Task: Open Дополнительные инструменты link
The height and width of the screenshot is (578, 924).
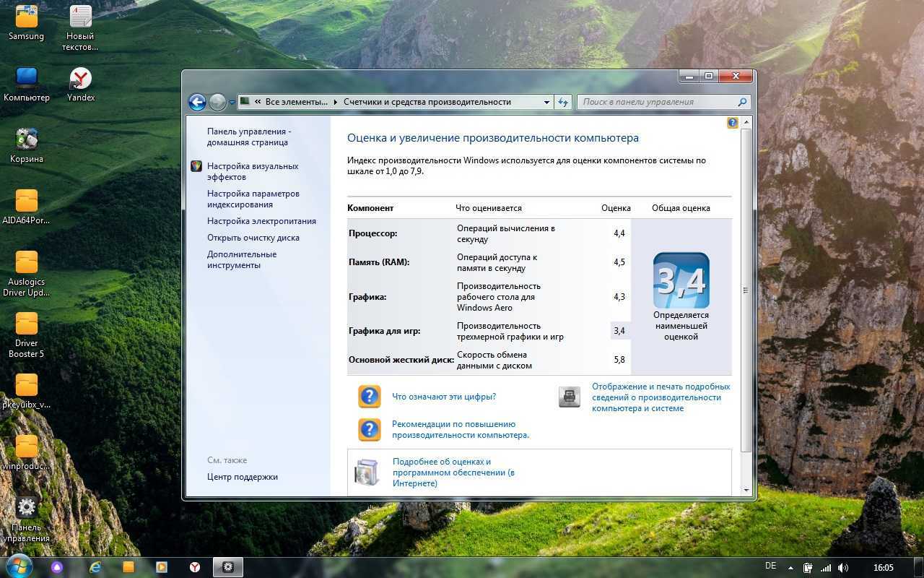Action: [242, 259]
